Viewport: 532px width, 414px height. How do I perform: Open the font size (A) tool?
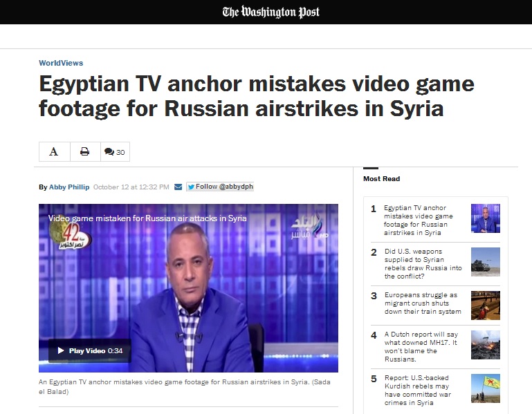pyautogui.click(x=54, y=151)
